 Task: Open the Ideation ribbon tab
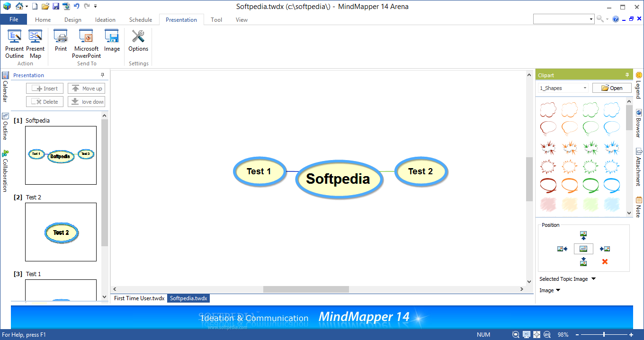pyautogui.click(x=105, y=20)
